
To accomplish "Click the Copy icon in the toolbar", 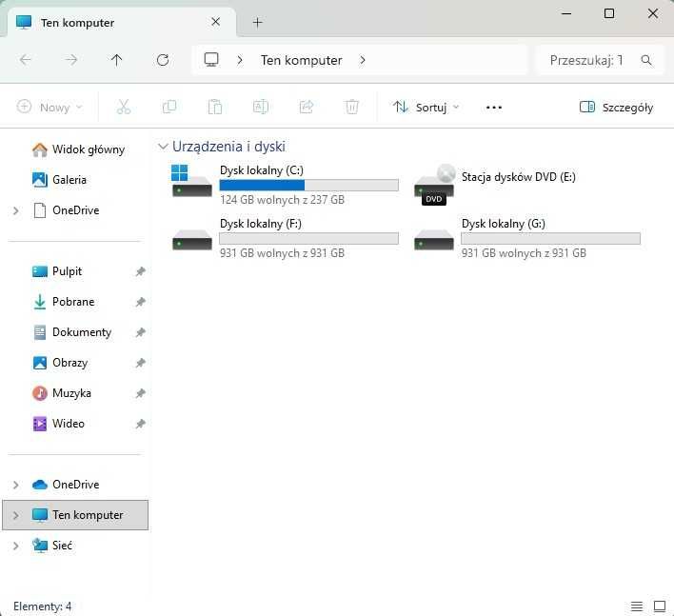I will [169, 107].
